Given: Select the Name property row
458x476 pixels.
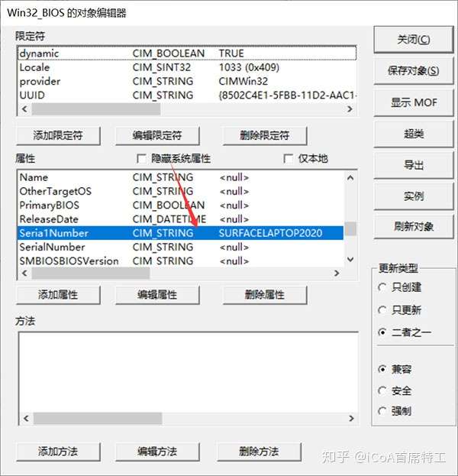Looking at the screenshot, I should coord(181,177).
